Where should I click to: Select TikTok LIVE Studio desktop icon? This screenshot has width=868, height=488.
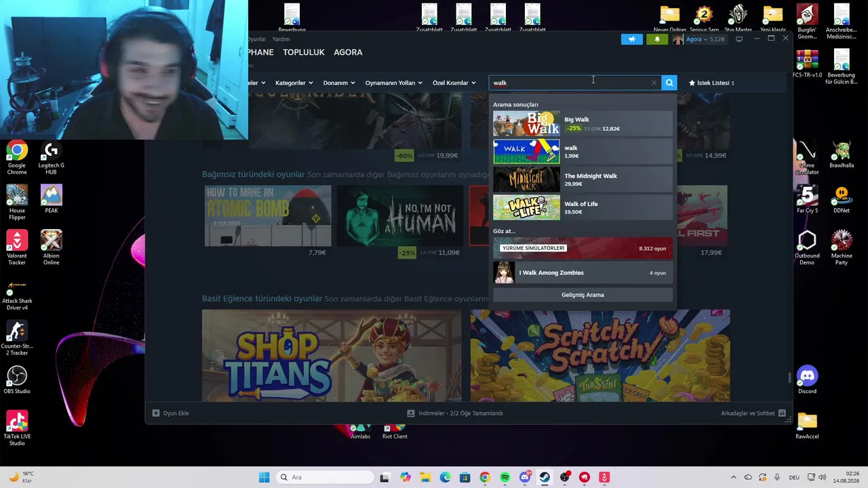(17, 428)
